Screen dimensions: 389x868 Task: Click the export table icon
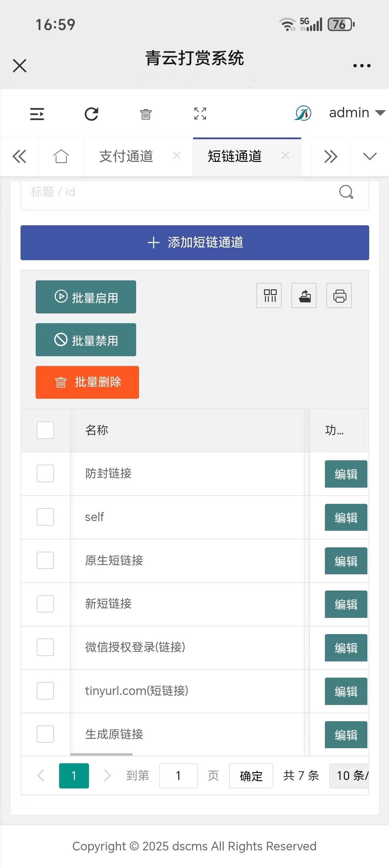[304, 296]
